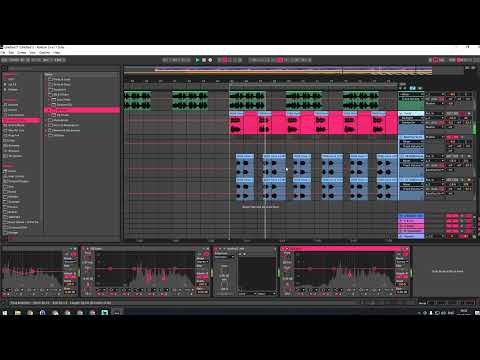
Task: Arm the round Record button in the transport
Action: 210,60
